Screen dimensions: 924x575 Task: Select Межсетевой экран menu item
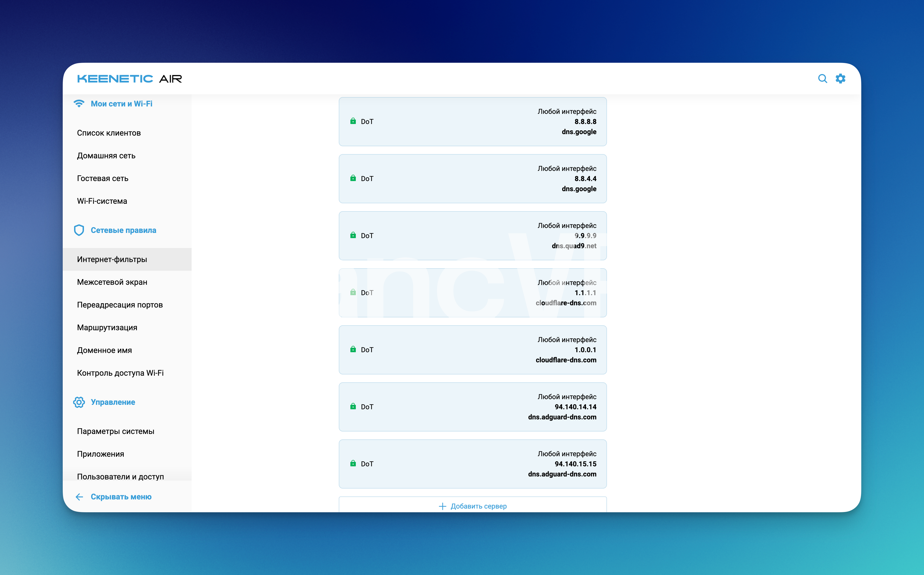point(112,282)
